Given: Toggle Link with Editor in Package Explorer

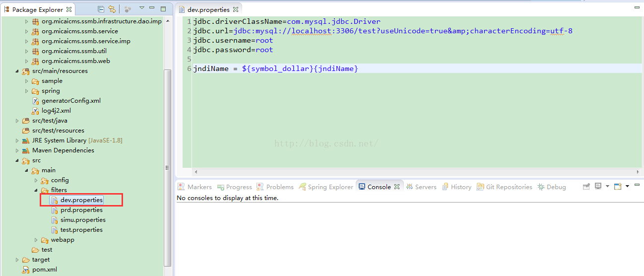Looking at the screenshot, I should pos(112,9).
